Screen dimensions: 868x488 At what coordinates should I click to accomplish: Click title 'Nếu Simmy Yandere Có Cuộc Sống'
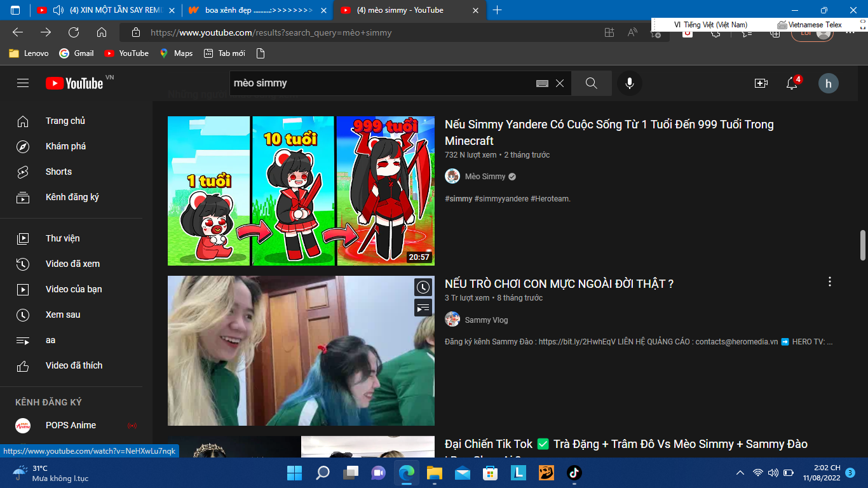pyautogui.click(x=609, y=133)
